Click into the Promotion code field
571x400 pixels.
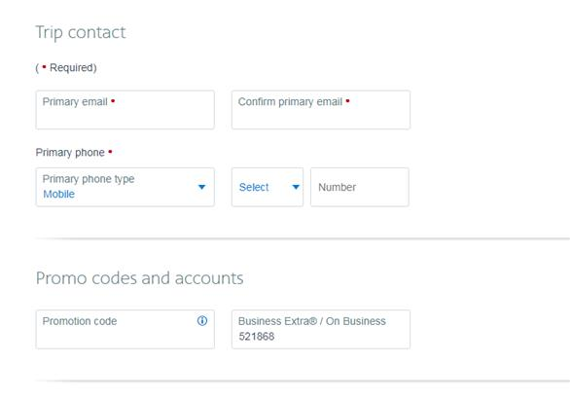coord(125,329)
